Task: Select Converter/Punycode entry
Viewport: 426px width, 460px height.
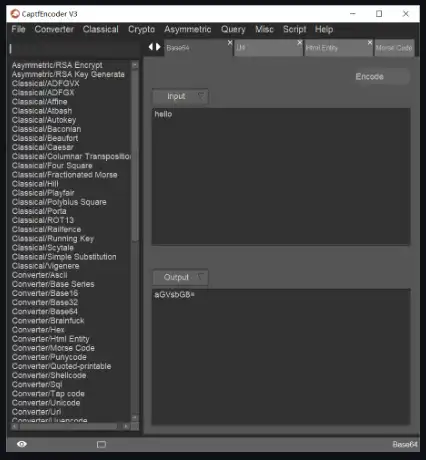Action: (x=49, y=357)
